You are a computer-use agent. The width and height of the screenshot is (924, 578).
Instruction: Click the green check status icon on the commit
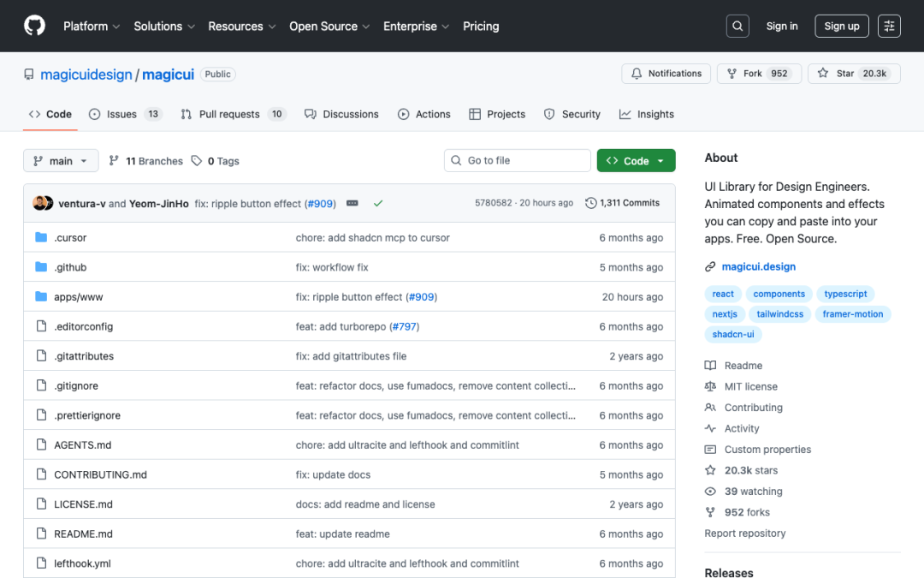coord(378,203)
